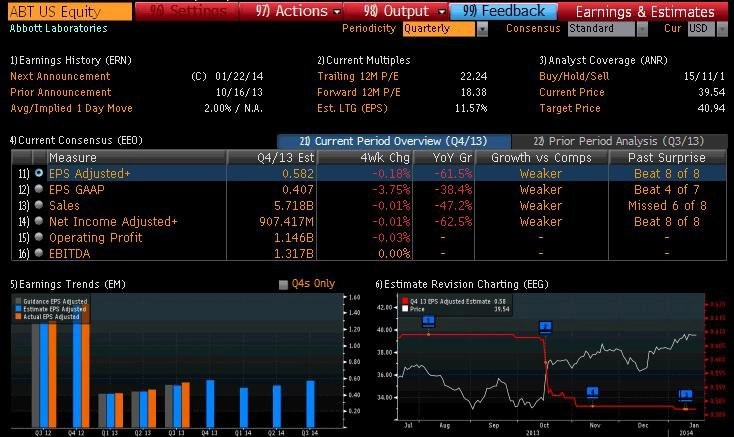
Task: Click the blue Q4 13 estimate bar
Action: point(210,404)
